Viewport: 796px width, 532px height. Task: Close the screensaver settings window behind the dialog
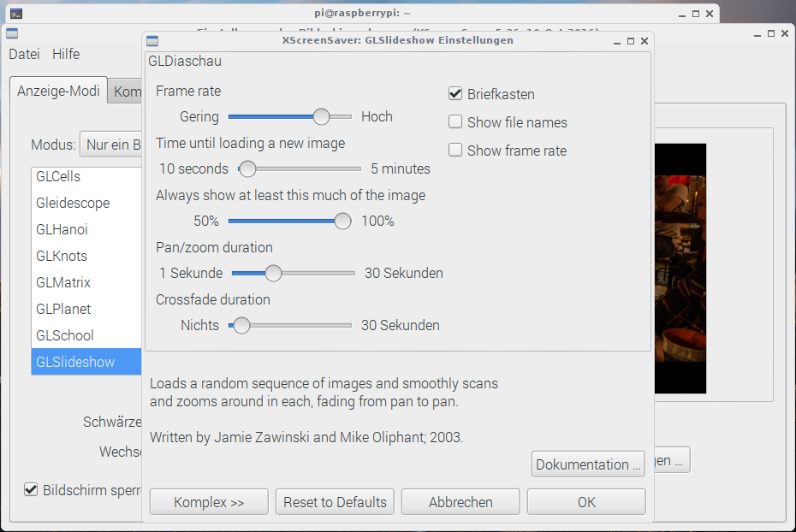point(785,33)
